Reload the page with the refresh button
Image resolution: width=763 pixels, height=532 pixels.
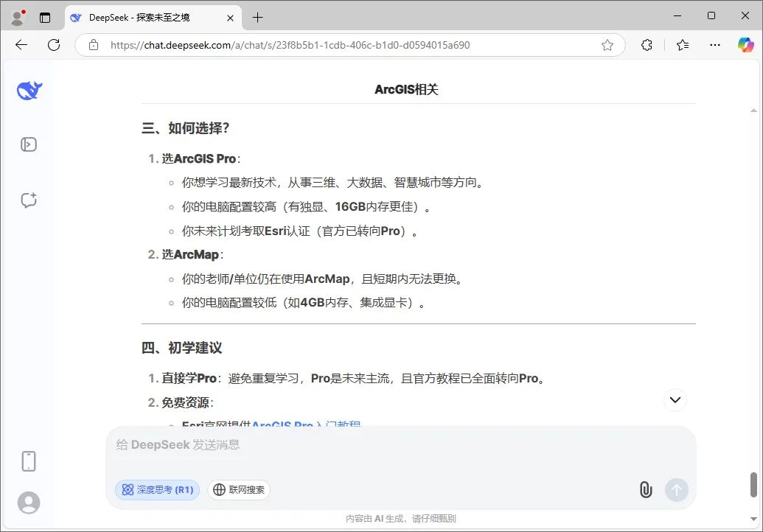[53, 45]
